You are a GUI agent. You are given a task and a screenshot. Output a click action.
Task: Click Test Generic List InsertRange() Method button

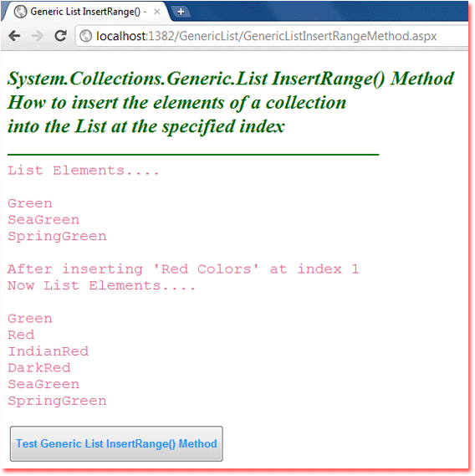(x=116, y=443)
